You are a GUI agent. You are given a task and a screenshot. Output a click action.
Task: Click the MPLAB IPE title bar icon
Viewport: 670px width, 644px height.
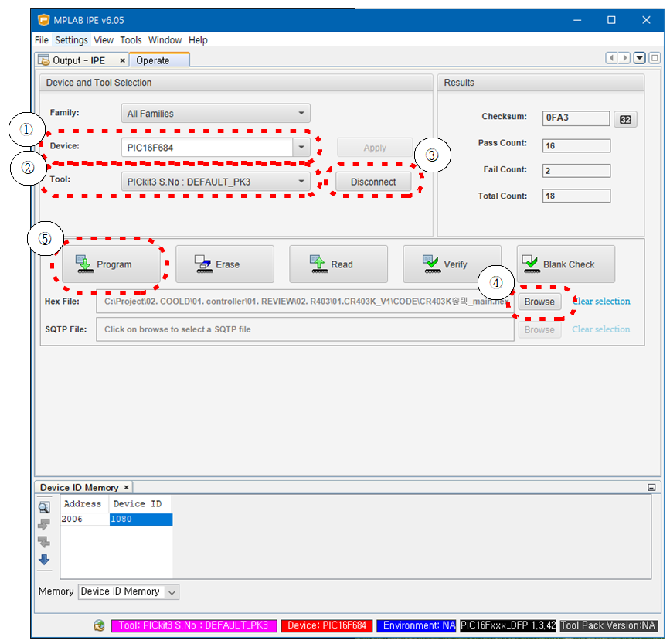coord(43,20)
